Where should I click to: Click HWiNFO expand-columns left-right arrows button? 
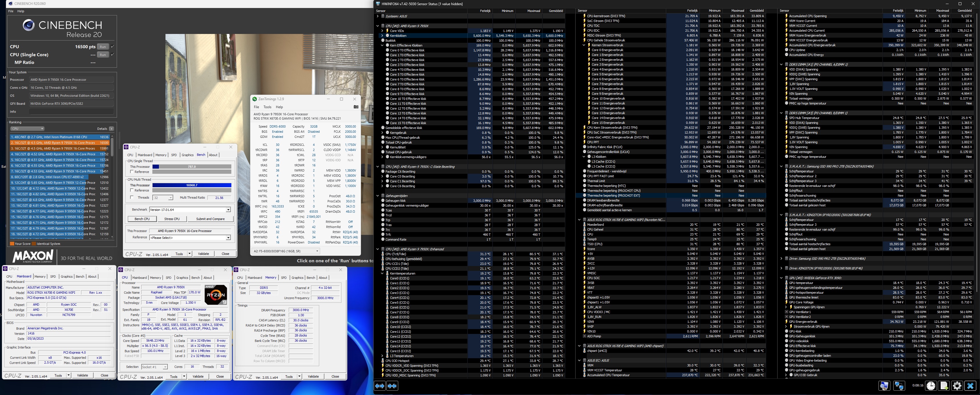point(380,386)
